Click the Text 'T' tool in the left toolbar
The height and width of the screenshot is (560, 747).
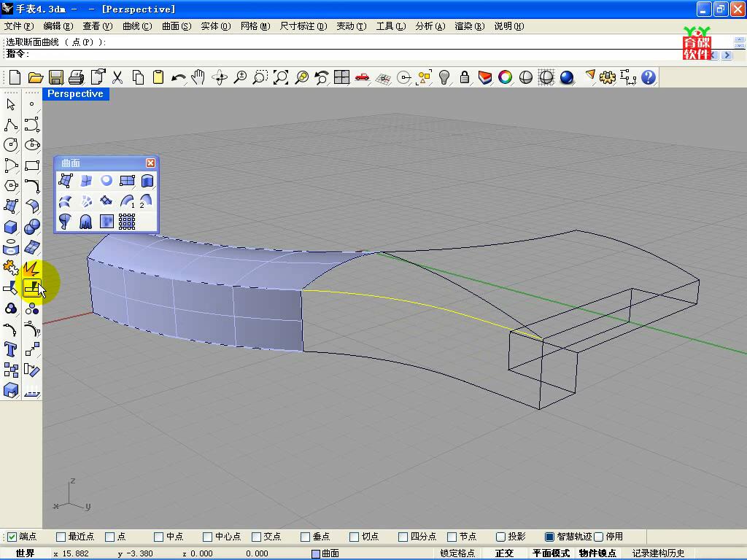(x=10, y=349)
